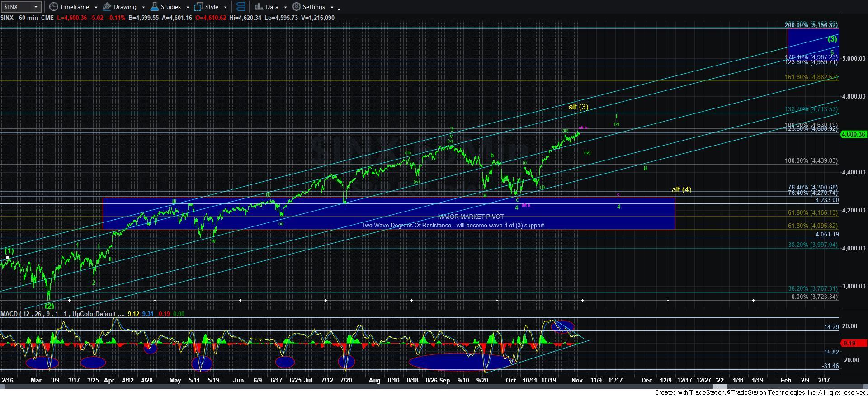Click the -31.46 MACD axis value
The width and height of the screenshot is (868, 396).
[x=830, y=366]
